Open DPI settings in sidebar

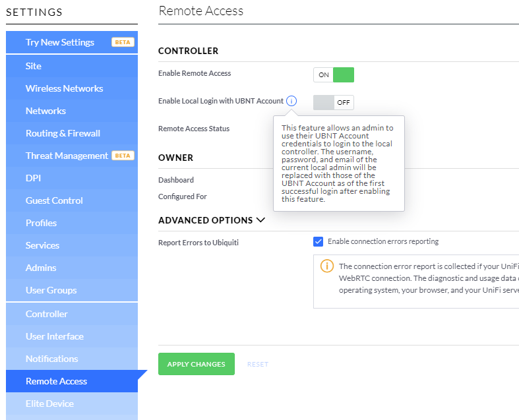[33, 178]
